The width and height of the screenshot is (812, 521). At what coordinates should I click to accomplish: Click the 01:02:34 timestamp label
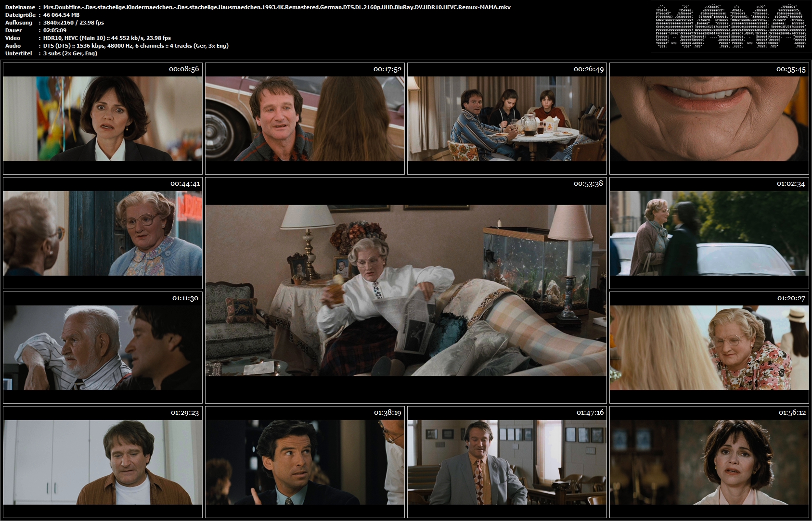pos(791,183)
